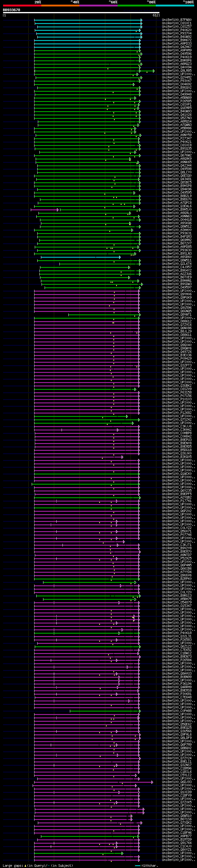Click the short purple bar for UniRef100_B9H5J0
This screenshot has width=197, height=868.
click(x=44, y=210)
